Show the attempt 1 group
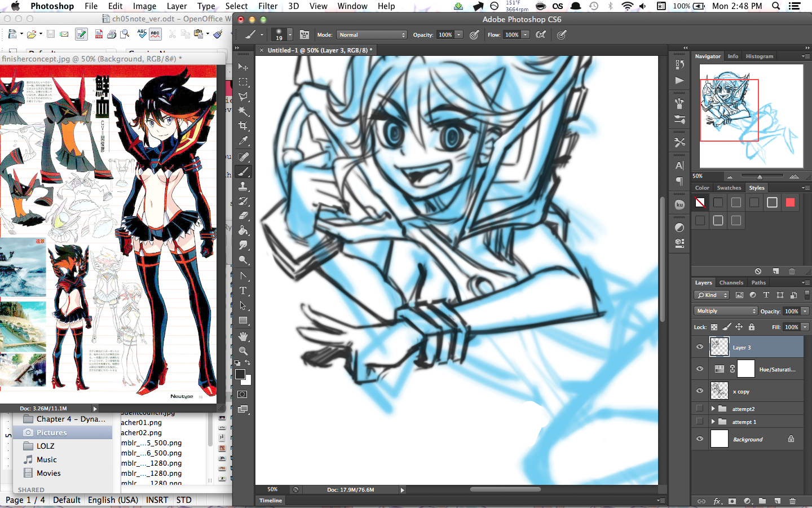This screenshot has width=812, height=508. [700, 421]
